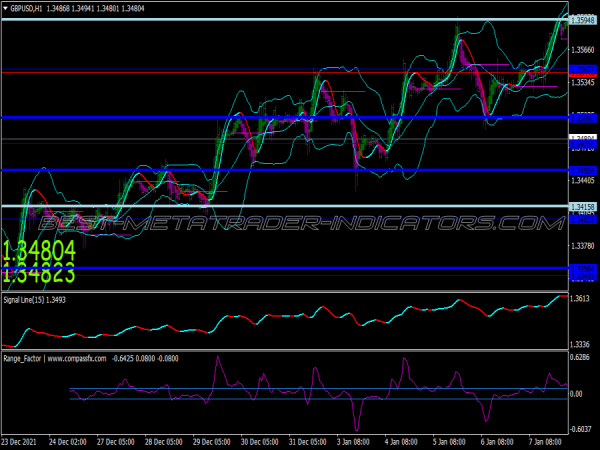Click the deep negative Range_Factor spike
600x450 pixels.
click(x=356, y=425)
